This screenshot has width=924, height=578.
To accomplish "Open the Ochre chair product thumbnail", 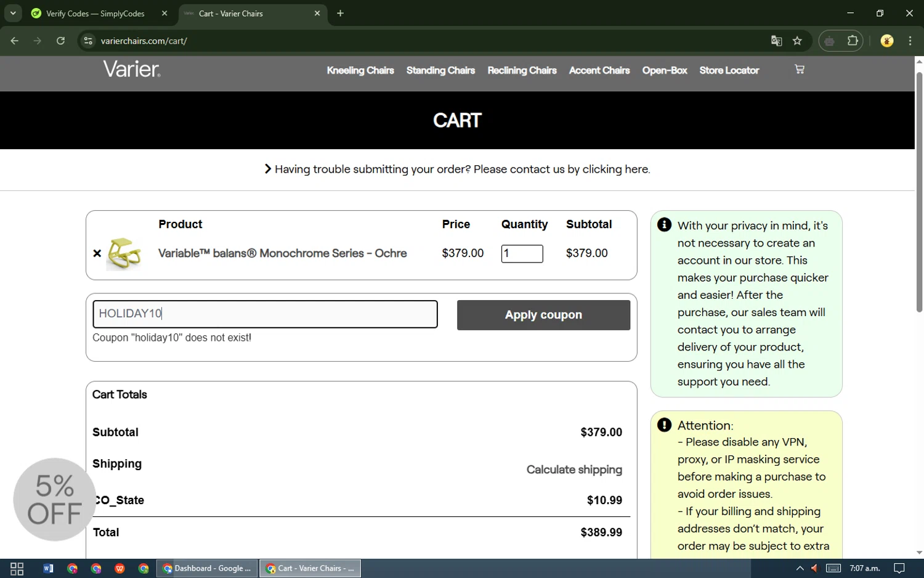I will click(124, 253).
